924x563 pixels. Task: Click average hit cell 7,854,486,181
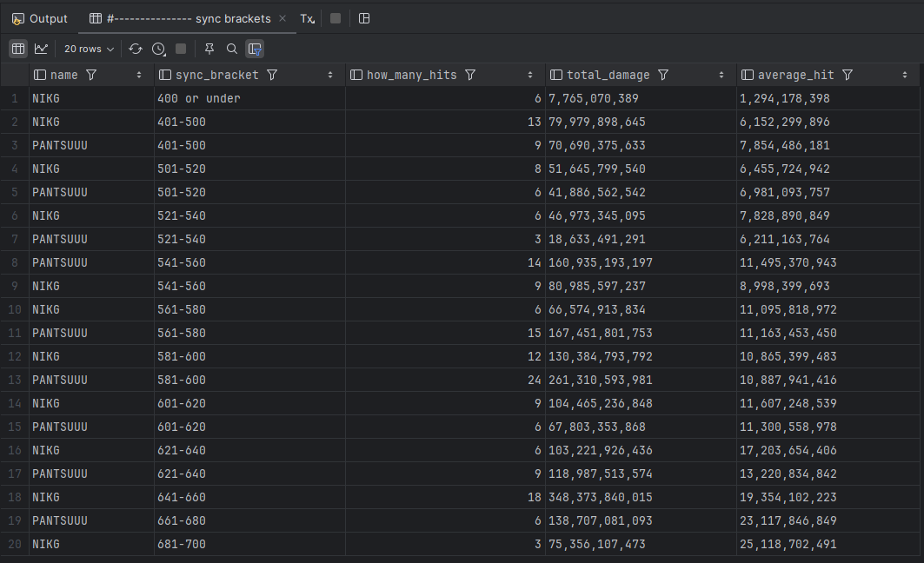click(828, 145)
